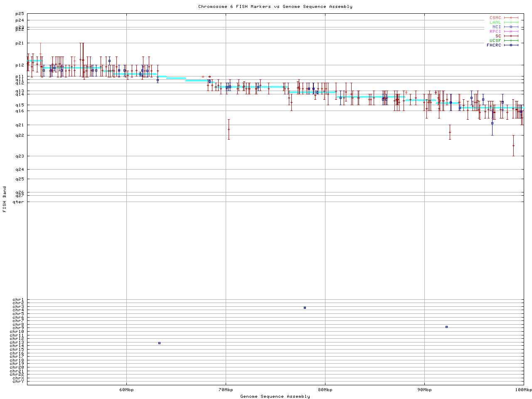
Task: Click the chart title about Chromosome 6 FISH Markers
Action: [275, 7]
